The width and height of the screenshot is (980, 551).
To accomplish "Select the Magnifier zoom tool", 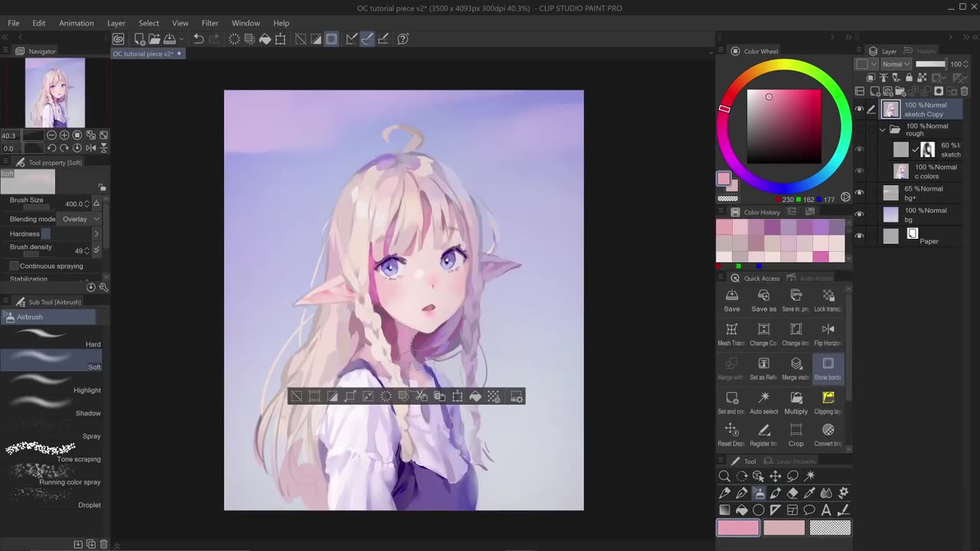I will coord(724,476).
